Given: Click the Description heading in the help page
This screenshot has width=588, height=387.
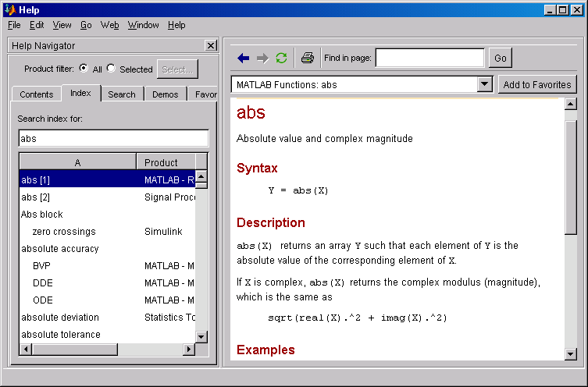Looking at the screenshot, I should click(271, 222).
